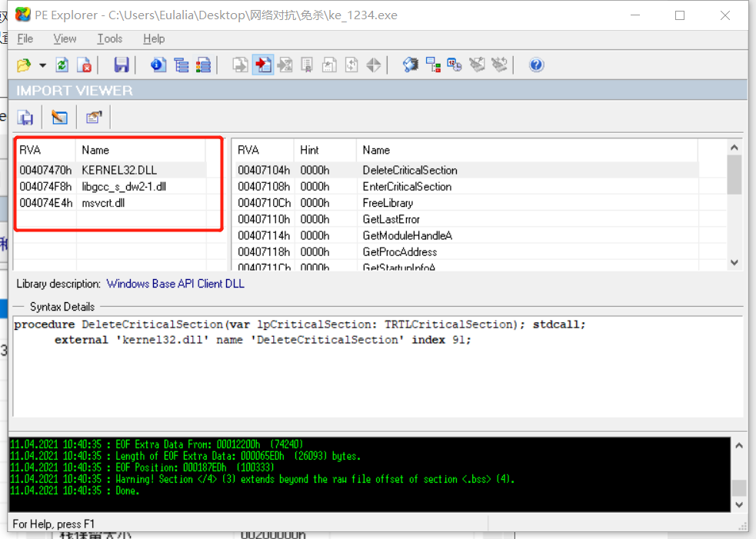Select the GetProcAddress function row
This screenshot has width=756, height=539.
tap(466, 252)
